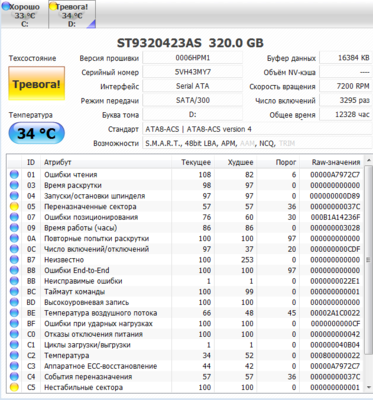Click the scroll down arrow of attribute list
This screenshot has height=400, width=373.
(x=369, y=387)
